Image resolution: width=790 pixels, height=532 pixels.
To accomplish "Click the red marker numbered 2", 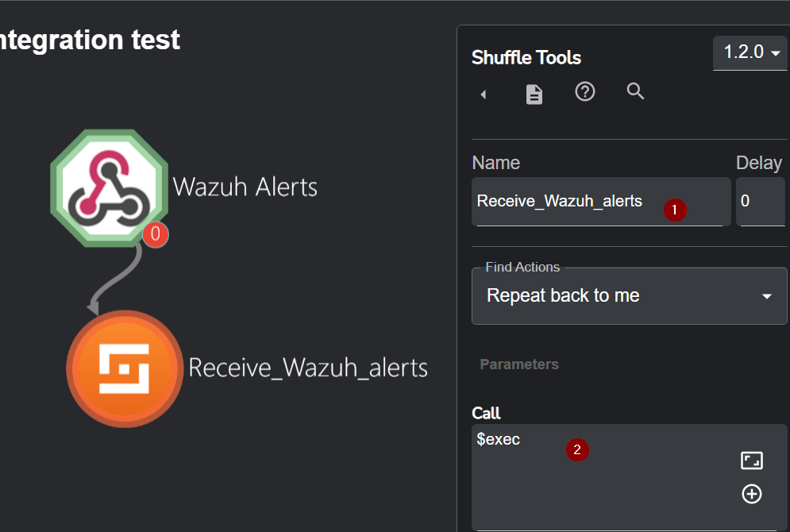I will (x=577, y=449).
